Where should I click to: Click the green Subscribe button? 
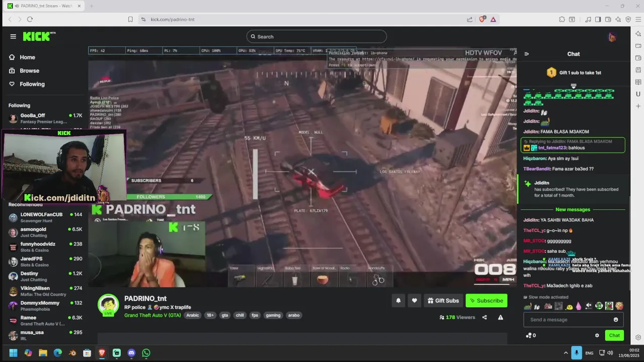pos(487,301)
